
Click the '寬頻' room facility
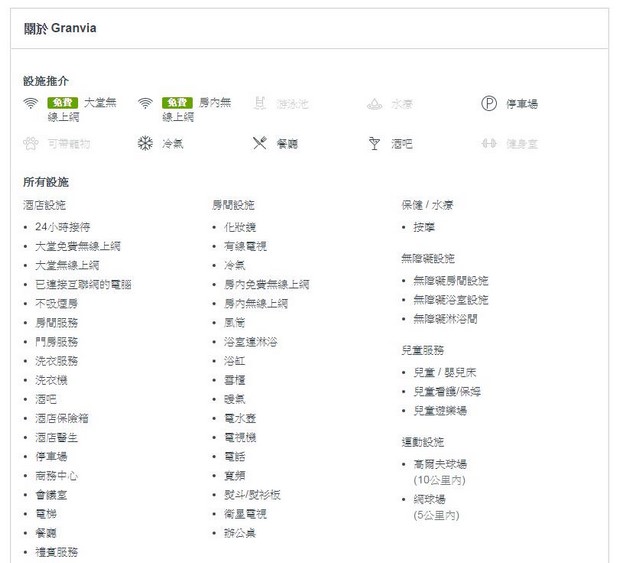coord(235,476)
